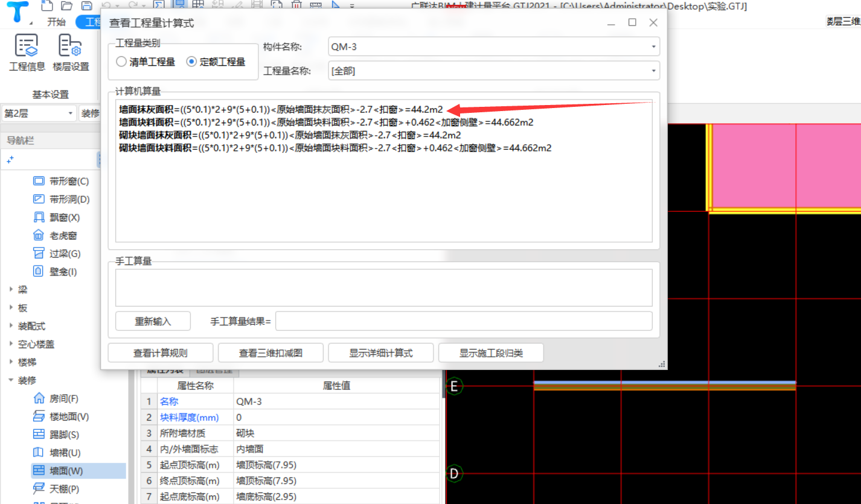
Task: Click axis label D bubble in drawing
Action: tap(454, 474)
